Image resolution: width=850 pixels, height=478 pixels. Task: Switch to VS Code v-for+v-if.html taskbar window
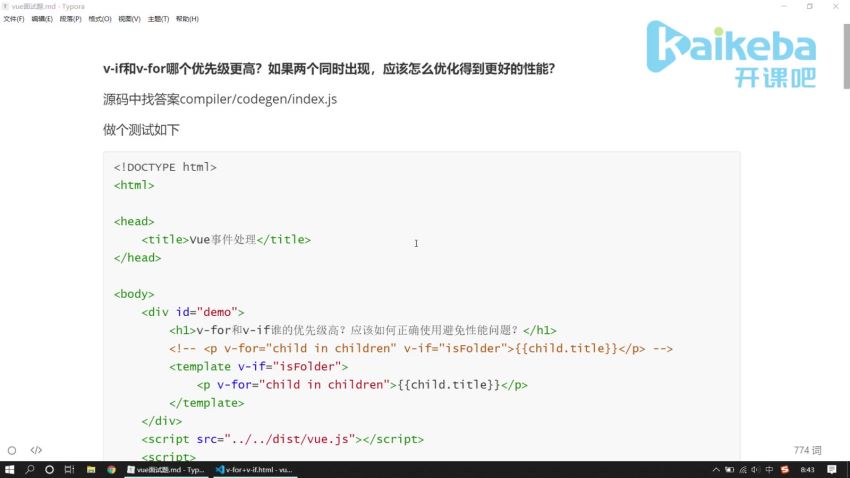point(254,469)
